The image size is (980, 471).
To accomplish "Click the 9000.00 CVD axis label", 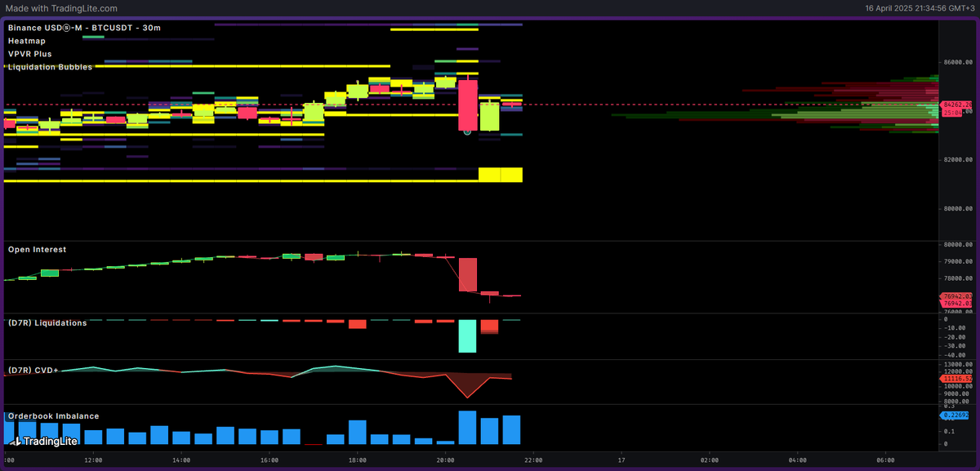I will click(955, 393).
